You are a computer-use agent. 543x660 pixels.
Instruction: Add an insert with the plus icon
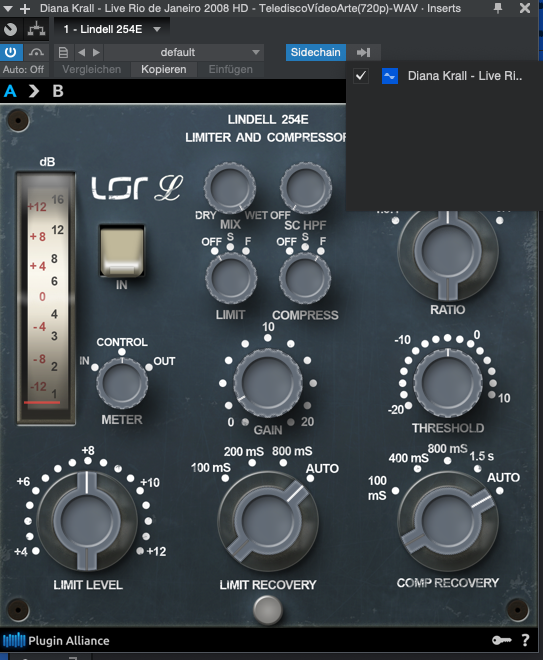(25, 9)
